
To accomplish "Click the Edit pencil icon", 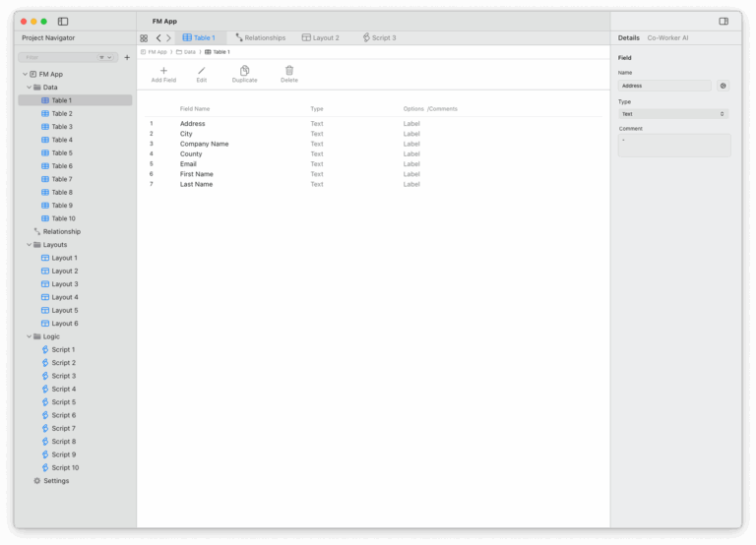I will coord(202,71).
